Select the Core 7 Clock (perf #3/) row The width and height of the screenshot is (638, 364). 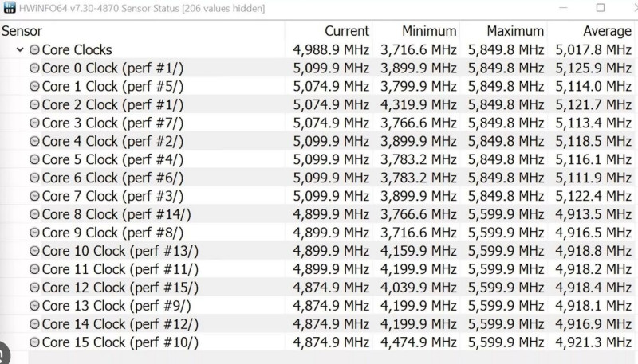point(112,196)
